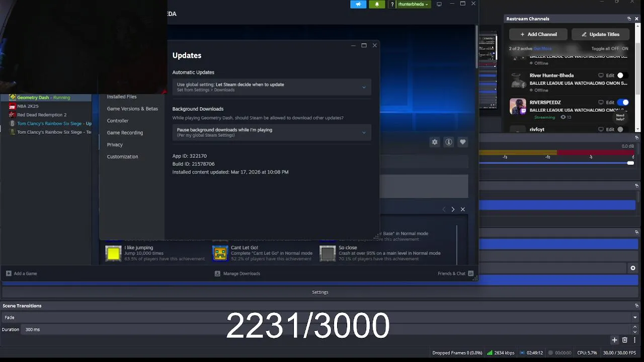Edit River Hunter-Bheda channel
This screenshot has width=644, height=362.
pos(610,75)
